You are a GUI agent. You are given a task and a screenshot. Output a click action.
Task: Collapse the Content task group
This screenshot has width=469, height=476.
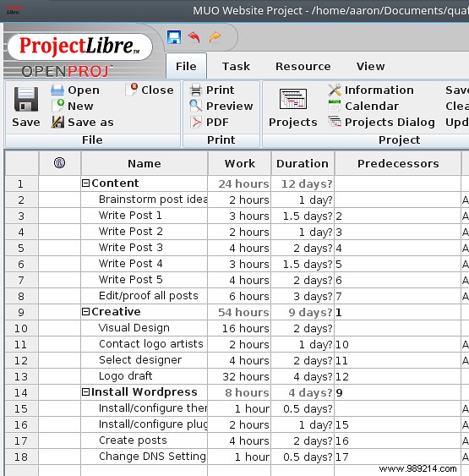[x=86, y=183]
